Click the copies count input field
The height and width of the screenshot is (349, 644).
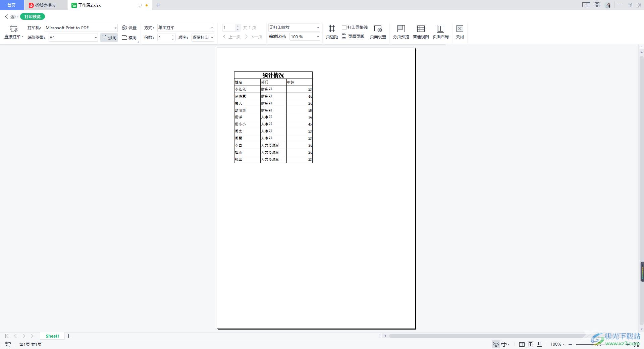pos(164,38)
